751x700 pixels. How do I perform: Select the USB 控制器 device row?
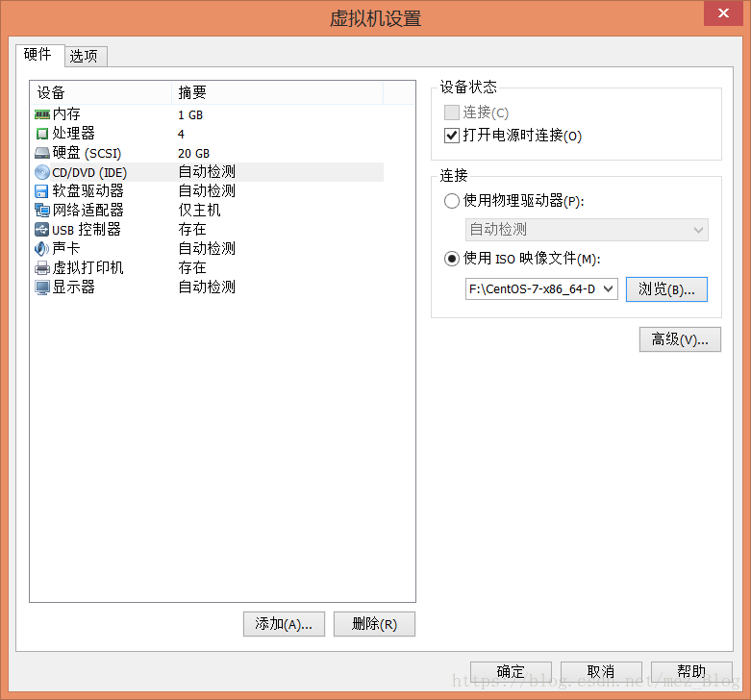click(208, 230)
